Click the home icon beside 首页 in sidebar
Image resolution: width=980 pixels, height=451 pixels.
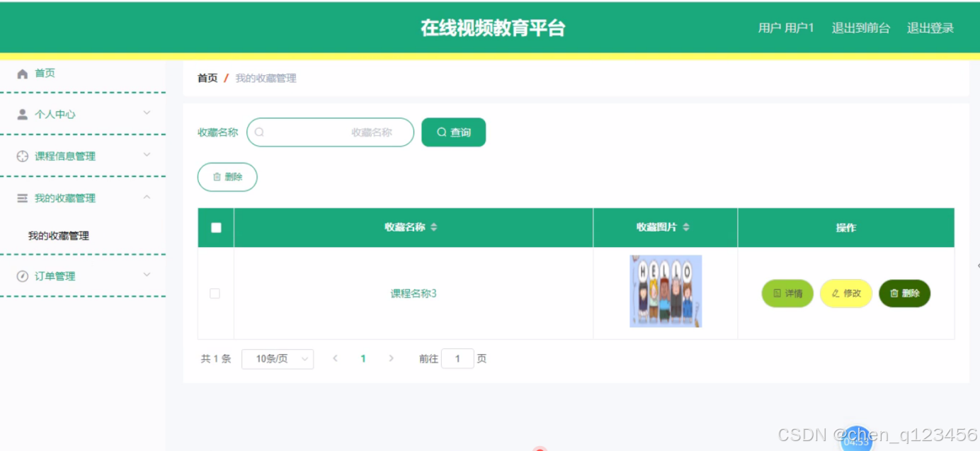pyautogui.click(x=22, y=73)
